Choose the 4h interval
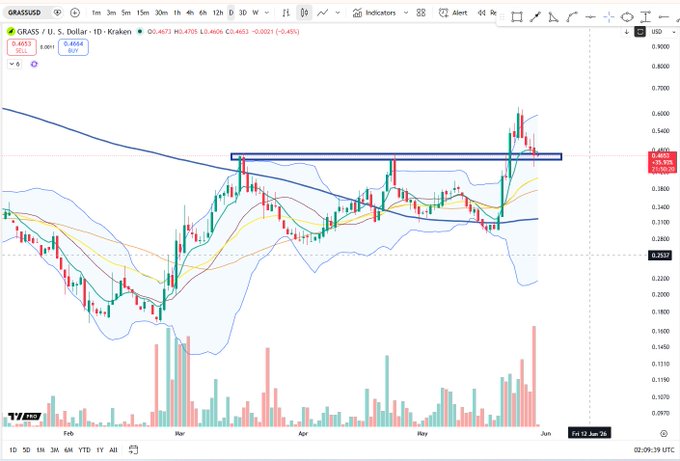This screenshot has width=680, height=461. pyautogui.click(x=190, y=13)
